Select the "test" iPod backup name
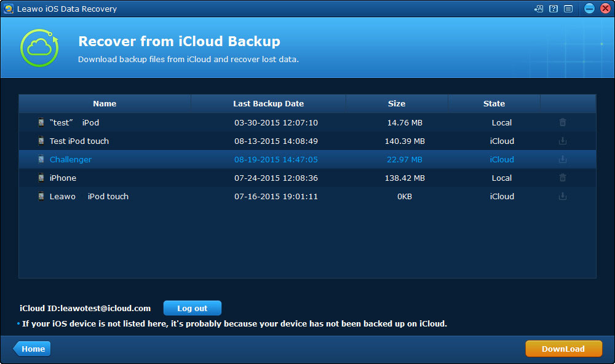Image resolution: width=615 pixels, height=364 pixels. pyautogui.click(x=74, y=122)
